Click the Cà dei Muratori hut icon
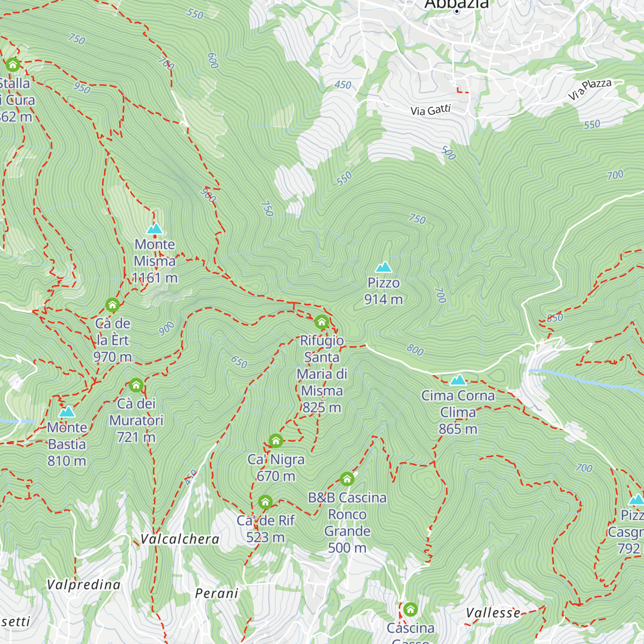 (x=136, y=386)
